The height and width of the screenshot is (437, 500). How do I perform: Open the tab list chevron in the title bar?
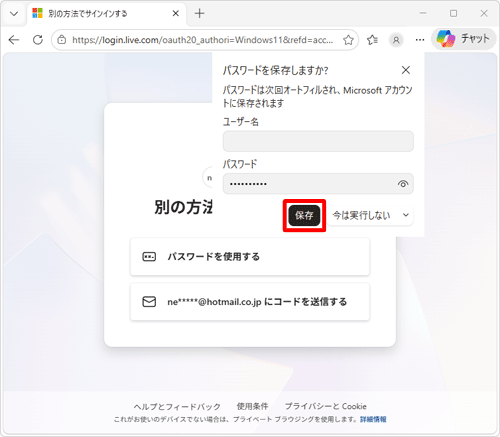[x=14, y=14]
